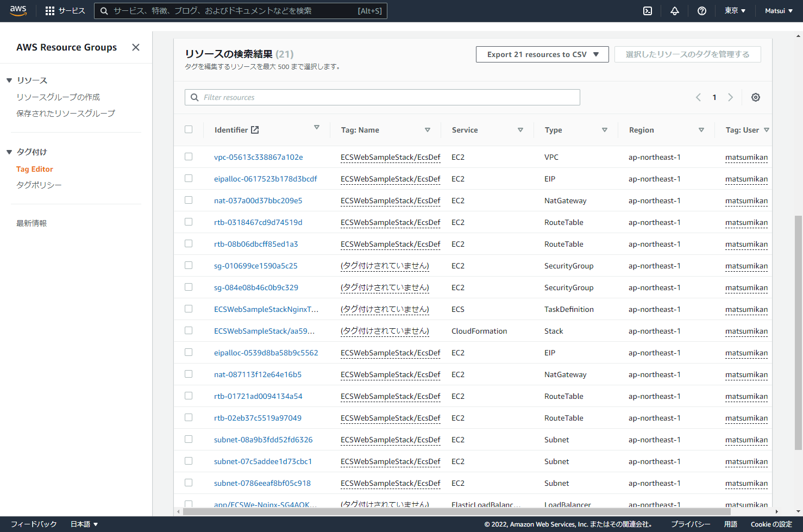Image resolution: width=803 pixels, height=532 pixels.
Task: Edit untagged Name for sg-010699ce1590a5c25
Action: [385, 266]
